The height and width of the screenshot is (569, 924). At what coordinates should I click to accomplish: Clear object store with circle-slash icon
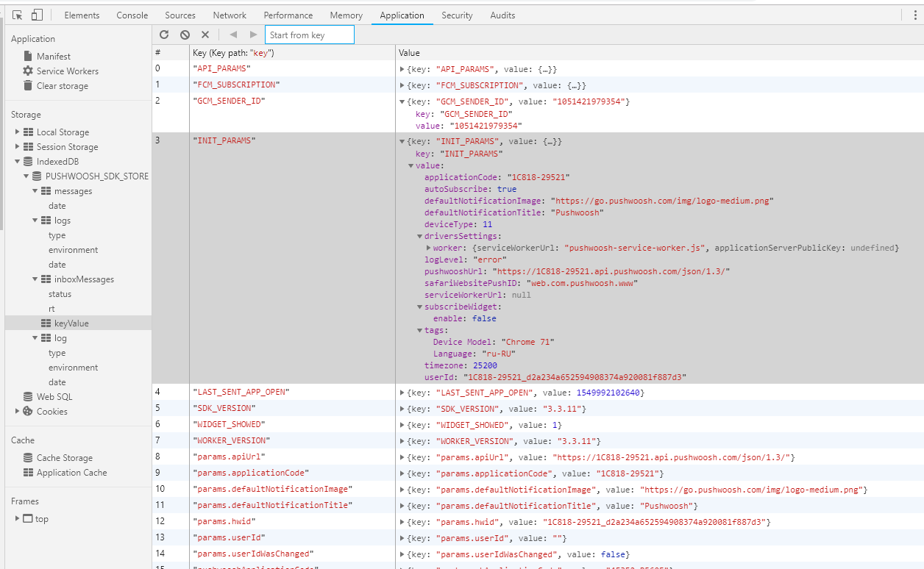coord(185,35)
